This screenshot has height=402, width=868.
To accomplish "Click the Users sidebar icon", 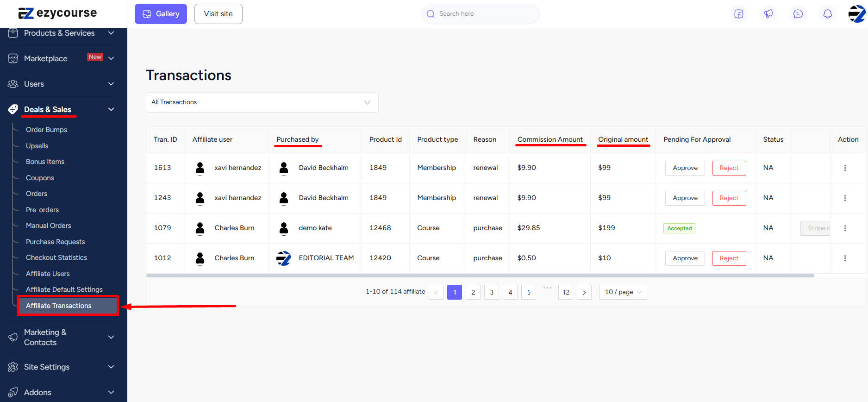I will pyautogui.click(x=13, y=84).
